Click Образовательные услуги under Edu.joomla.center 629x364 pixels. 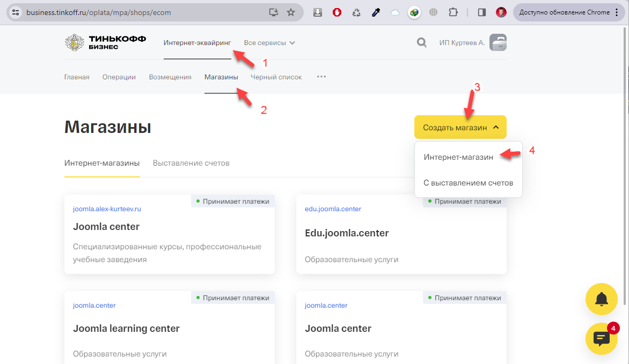pos(352,259)
